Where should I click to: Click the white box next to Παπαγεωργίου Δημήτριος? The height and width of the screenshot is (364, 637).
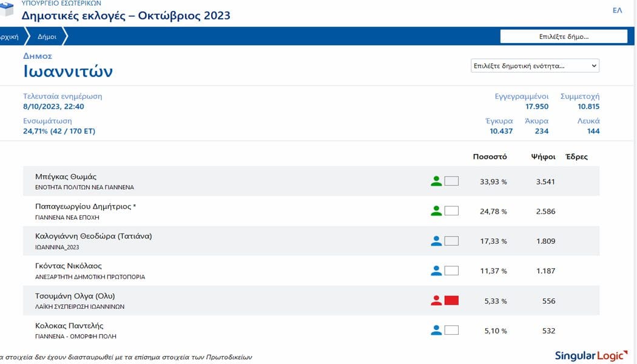[x=451, y=211]
